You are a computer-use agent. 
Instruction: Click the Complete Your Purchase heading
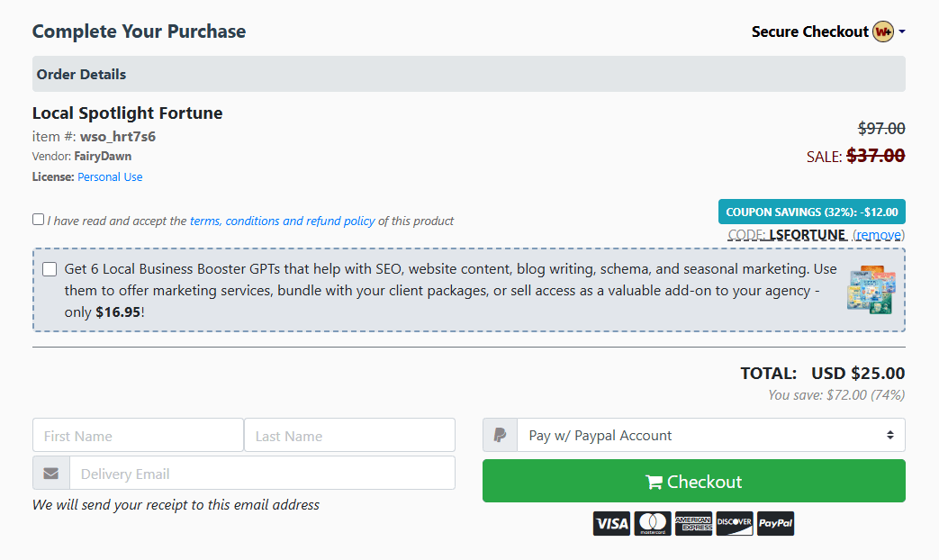tap(139, 32)
